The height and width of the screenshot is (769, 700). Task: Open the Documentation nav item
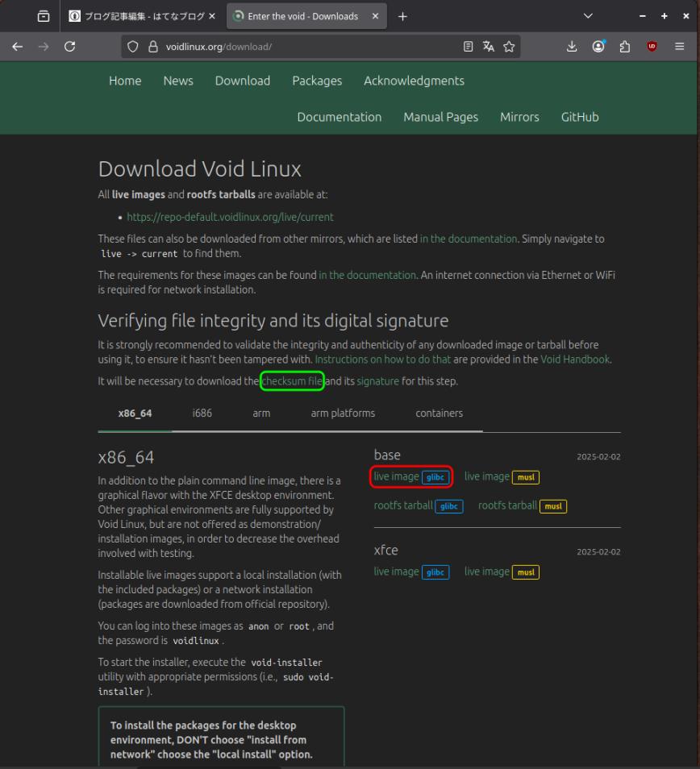pyautogui.click(x=339, y=117)
